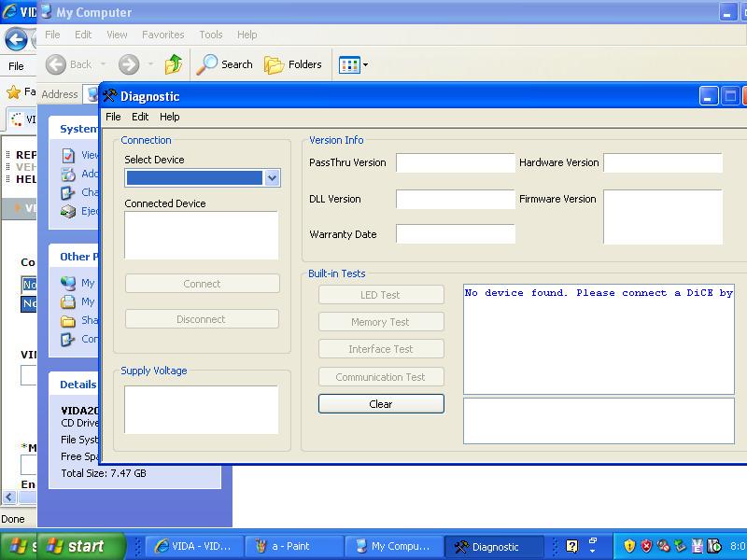Open the Edit menu in Diagnostic window

pyautogui.click(x=140, y=117)
